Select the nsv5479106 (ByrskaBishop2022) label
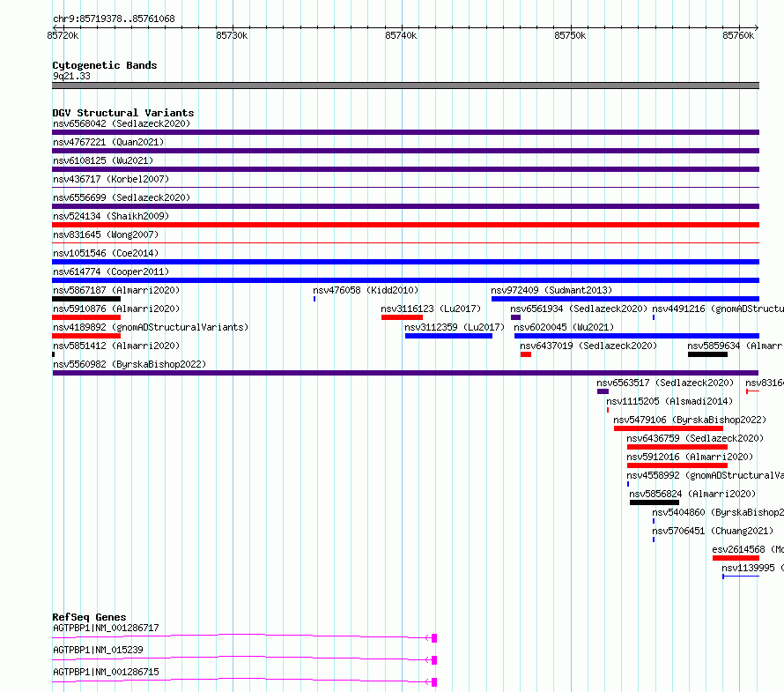This screenshot has height=692, width=784. [x=690, y=420]
